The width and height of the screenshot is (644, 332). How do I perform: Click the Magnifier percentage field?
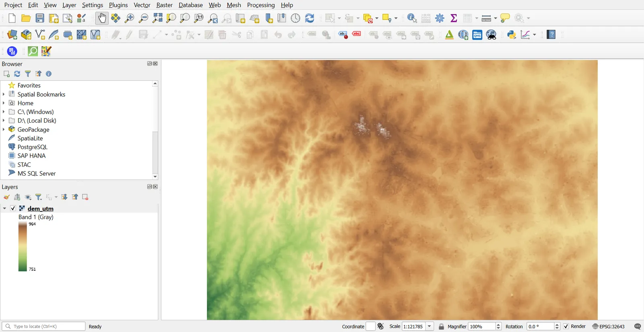click(x=482, y=326)
